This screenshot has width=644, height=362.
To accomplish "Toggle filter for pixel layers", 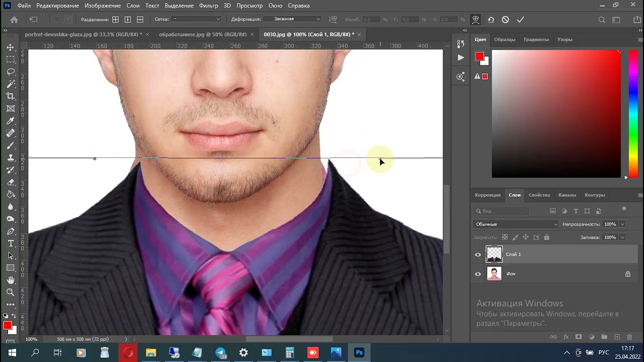I will [x=552, y=211].
